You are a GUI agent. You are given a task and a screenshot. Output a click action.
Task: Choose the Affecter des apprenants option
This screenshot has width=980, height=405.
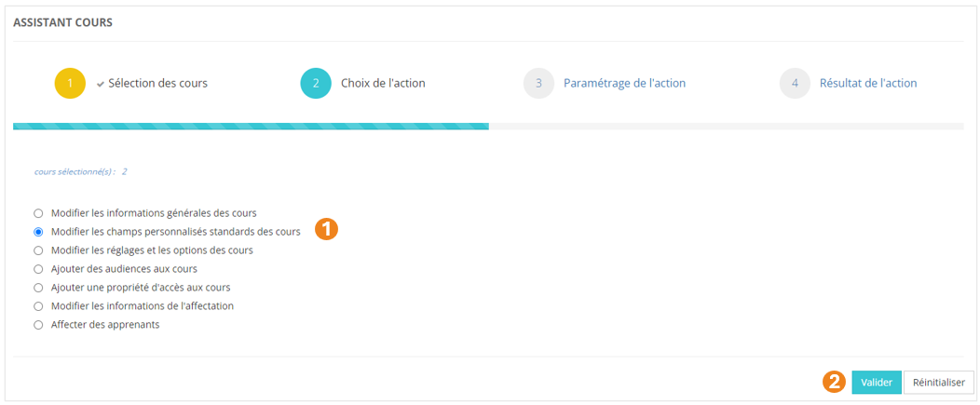point(38,325)
